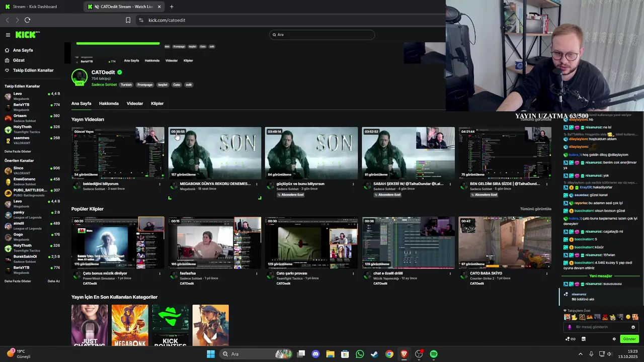Open the emoji picker in chat
This screenshot has height=362, width=644.
[x=633, y=327]
